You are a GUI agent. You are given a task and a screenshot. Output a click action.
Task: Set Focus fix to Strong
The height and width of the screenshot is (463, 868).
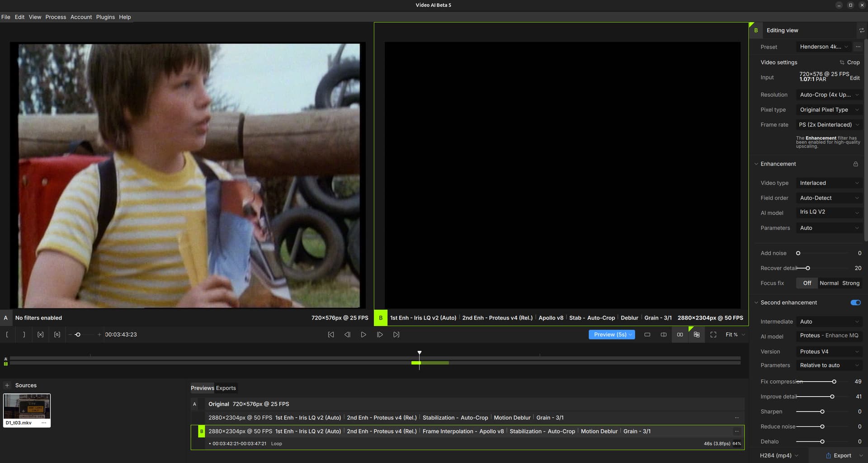pos(850,283)
